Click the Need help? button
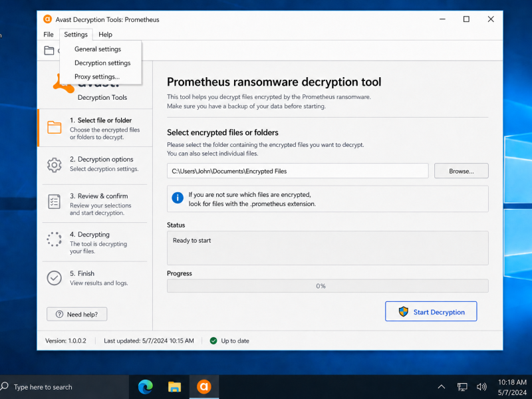Image resolution: width=532 pixels, height=399 pixels. click(76, 314)
